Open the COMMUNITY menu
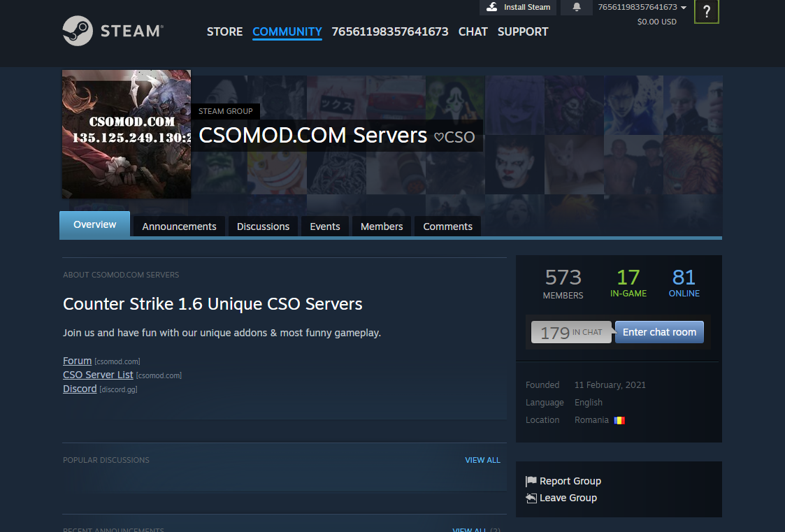785x532 pixels. (287, 31)
